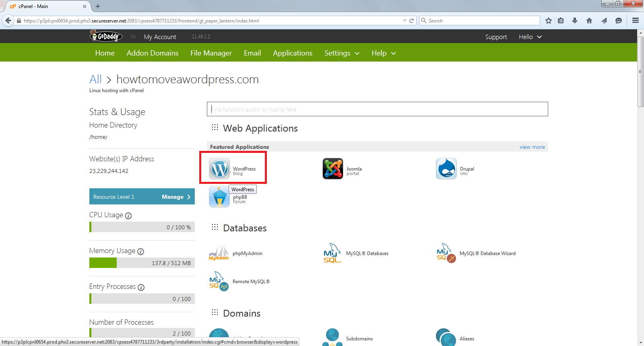Open the Firefox hamburger menu

636,21
